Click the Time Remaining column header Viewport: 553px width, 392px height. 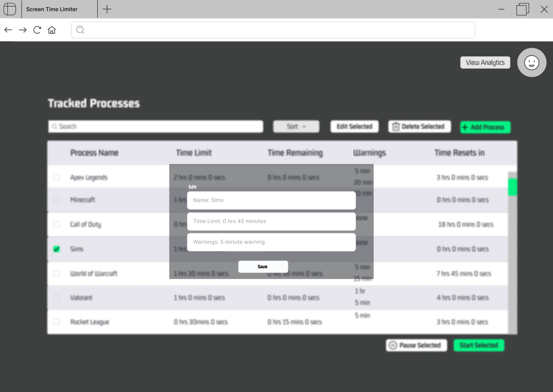(295, 153)
